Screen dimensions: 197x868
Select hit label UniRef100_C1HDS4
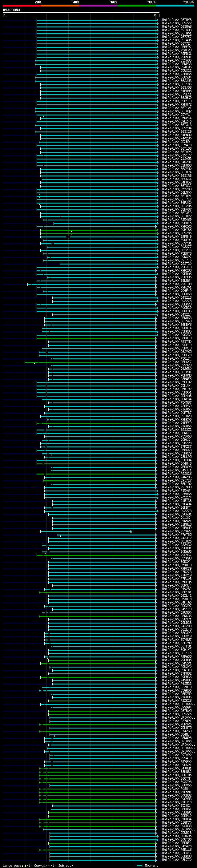click(x=177, y=819)
